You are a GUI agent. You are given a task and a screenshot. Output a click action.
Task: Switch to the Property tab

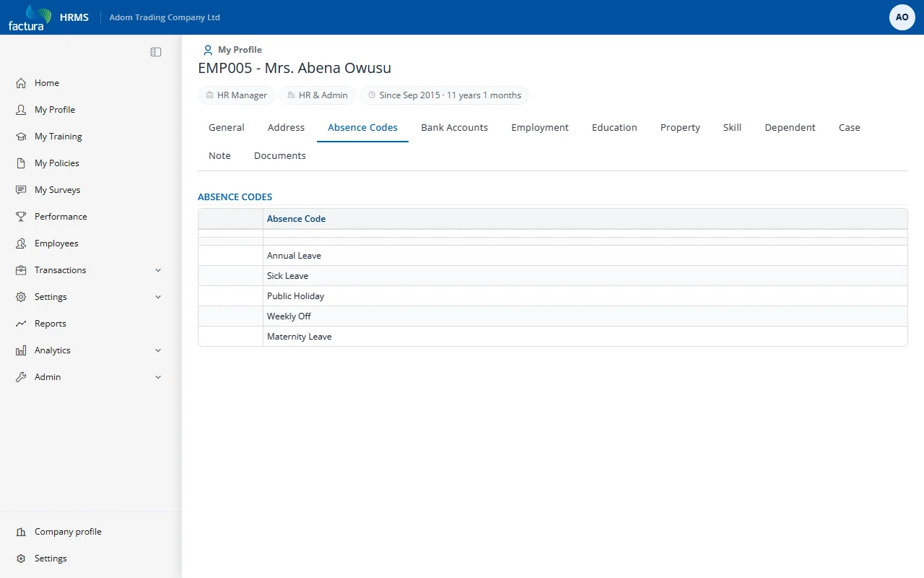tap(680, 128)
